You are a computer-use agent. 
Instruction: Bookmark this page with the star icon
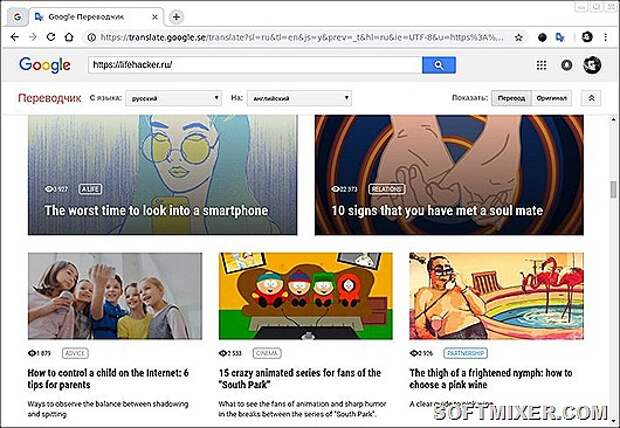pyautogui.click(x=519, y=38)
